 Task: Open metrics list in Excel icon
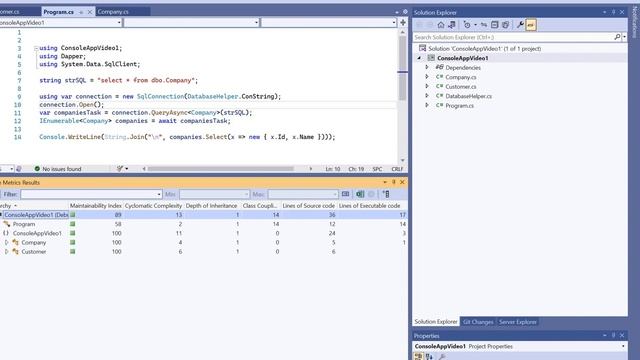pos(360,194)
